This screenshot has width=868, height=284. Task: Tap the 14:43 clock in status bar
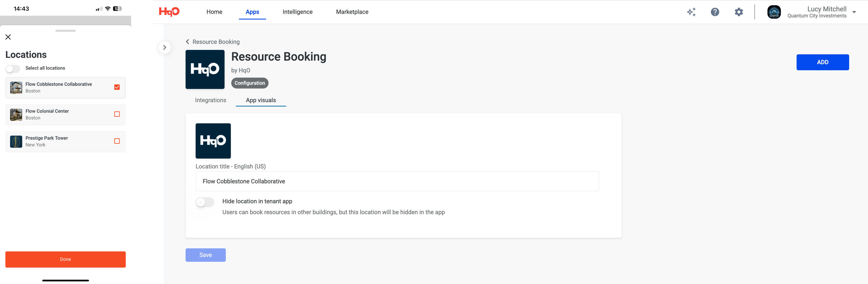21,9
